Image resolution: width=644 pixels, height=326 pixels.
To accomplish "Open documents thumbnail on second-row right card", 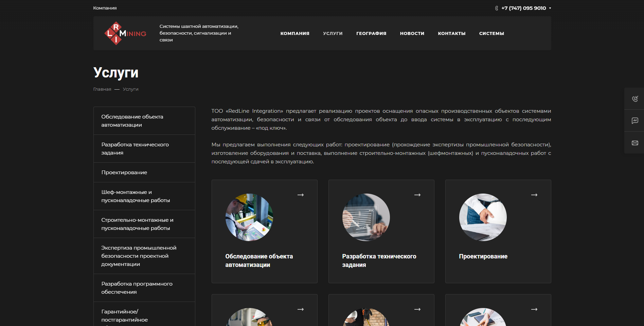I will 483,317.
